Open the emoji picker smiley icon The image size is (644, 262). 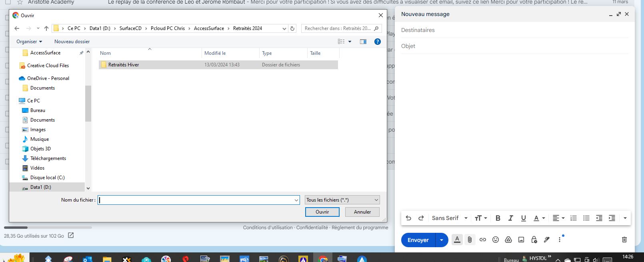click(x=496, y=240)
